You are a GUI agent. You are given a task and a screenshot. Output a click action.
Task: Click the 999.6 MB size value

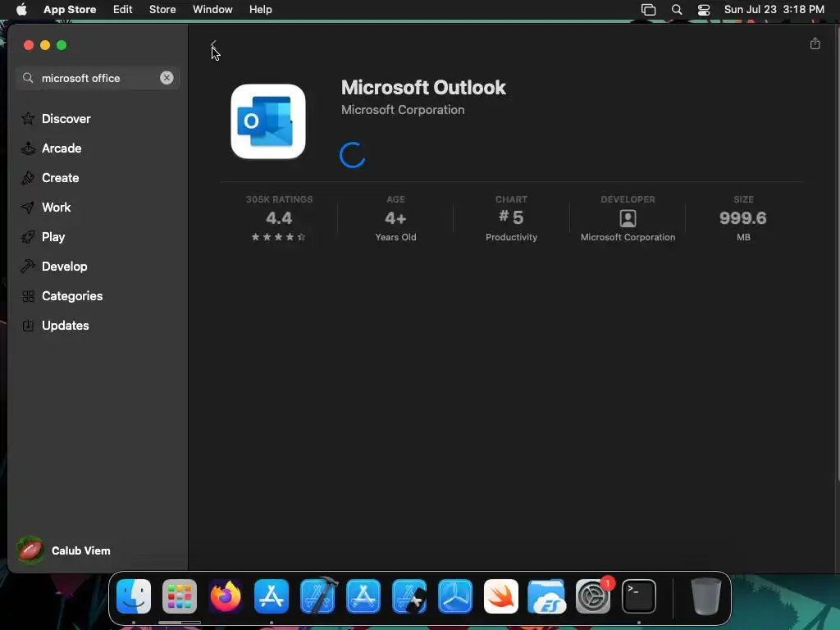pyautogui.click(x=743, y=218)
